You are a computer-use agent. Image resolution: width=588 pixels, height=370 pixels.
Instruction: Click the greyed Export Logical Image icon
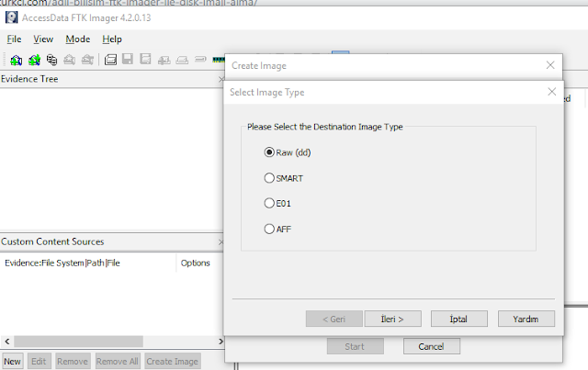[x=145, y=60]
